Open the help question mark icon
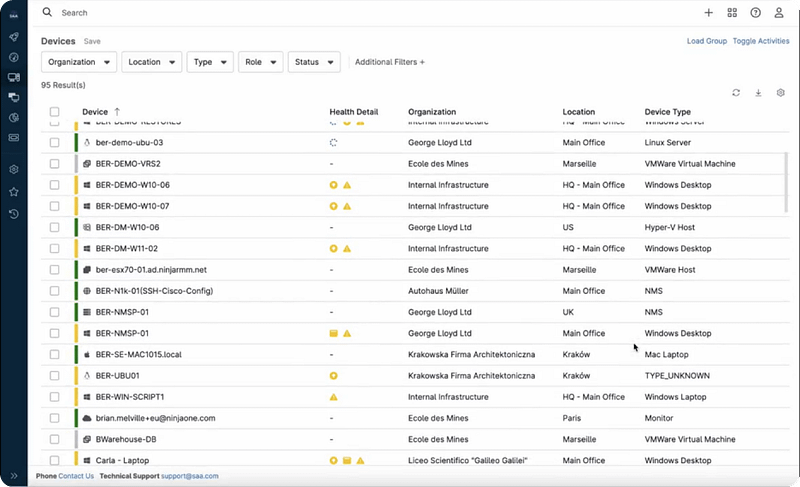Screen dimensions: 800x487 point(756,13)
